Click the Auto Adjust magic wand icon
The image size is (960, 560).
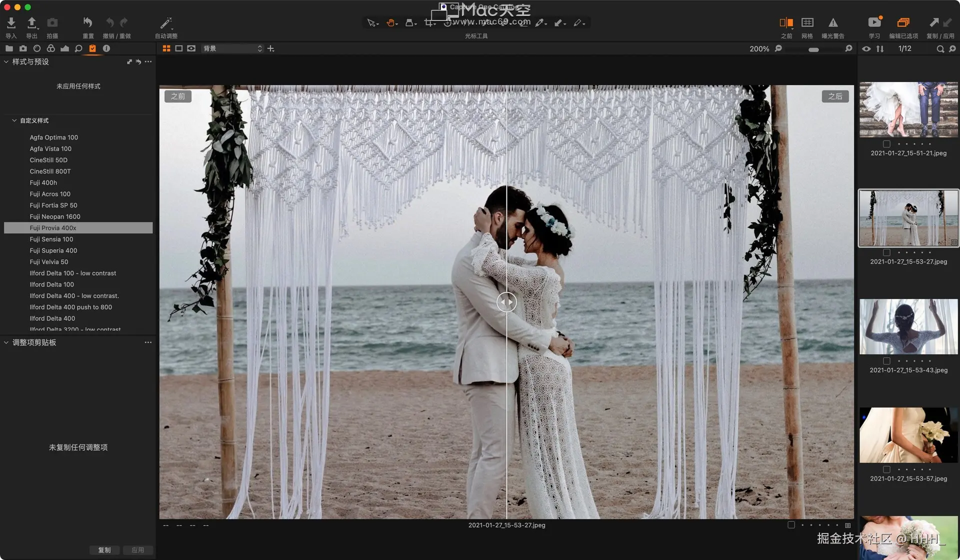pos(166,23)
